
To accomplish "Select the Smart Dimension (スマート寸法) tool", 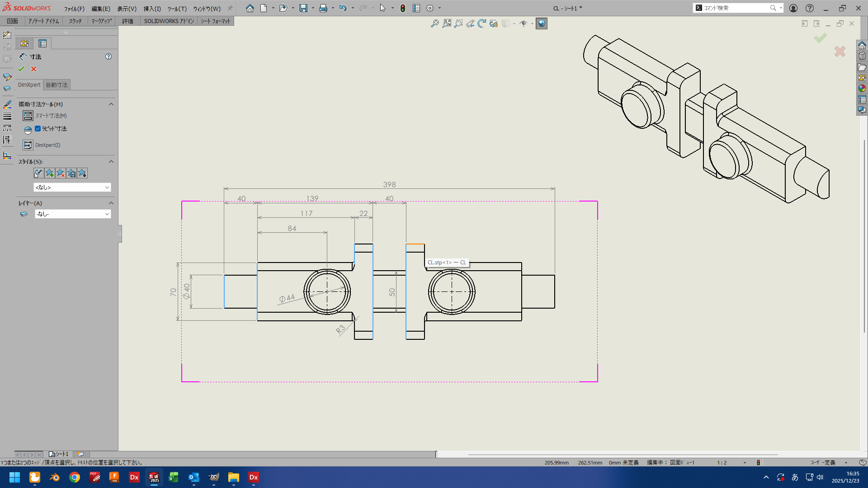I will pos(28,116).
